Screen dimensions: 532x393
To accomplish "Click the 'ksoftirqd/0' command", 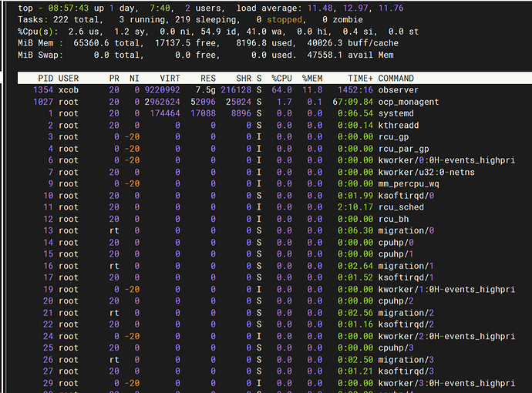I will [406, 195].
